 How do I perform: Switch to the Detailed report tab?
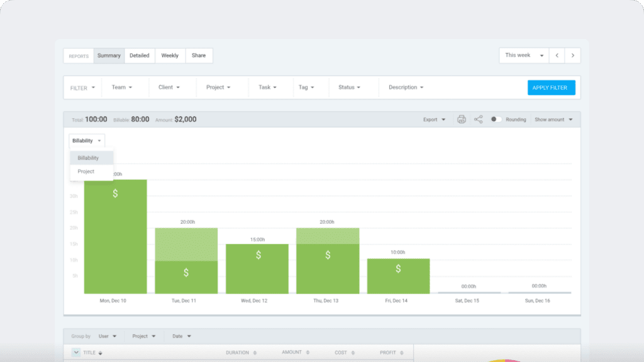tap(140, 55)
